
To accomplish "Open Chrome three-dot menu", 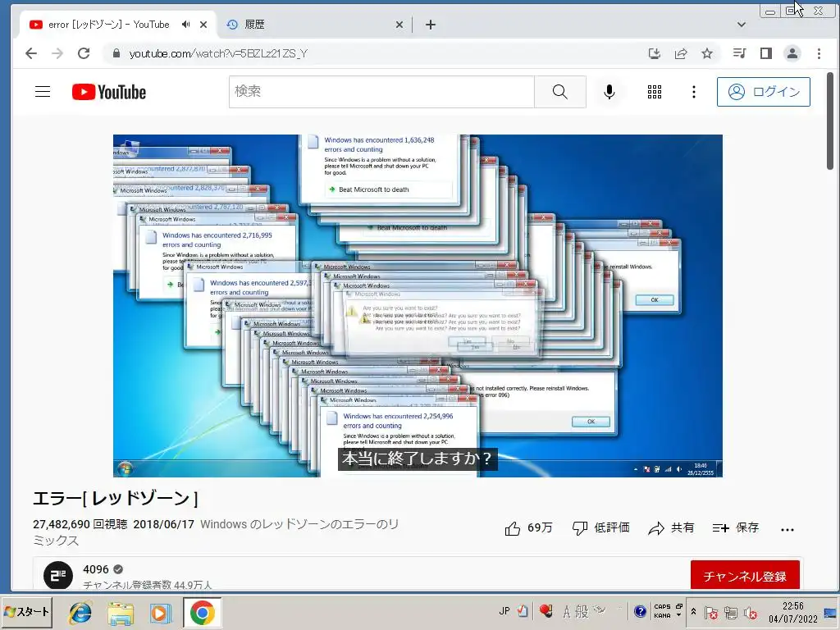I will (819, 53).
